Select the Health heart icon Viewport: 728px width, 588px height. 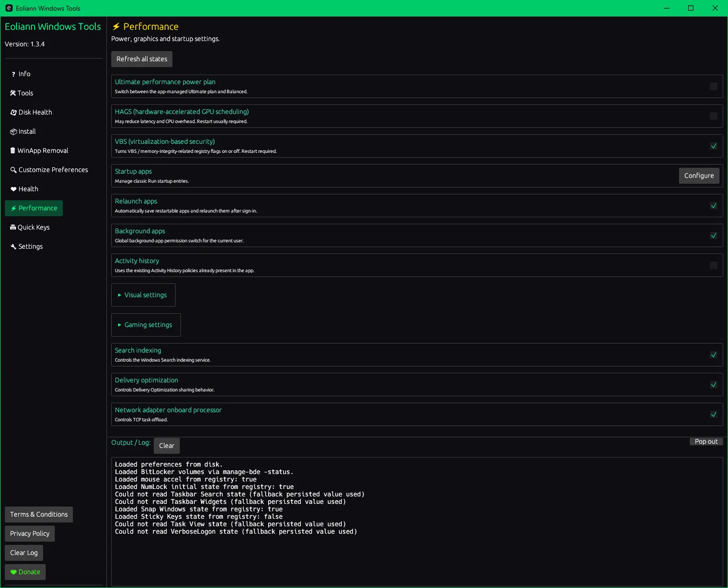[13, 189]
